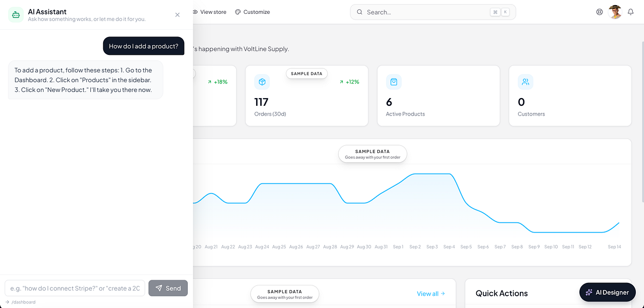Click the "How do I add a product?" message

tap(144, 46)
